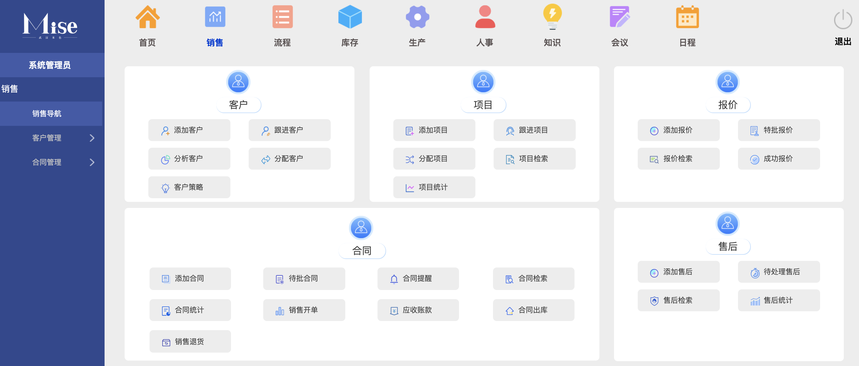
Task: Click the 报价 section avatar icon
Action: click(x=728, y=82)
